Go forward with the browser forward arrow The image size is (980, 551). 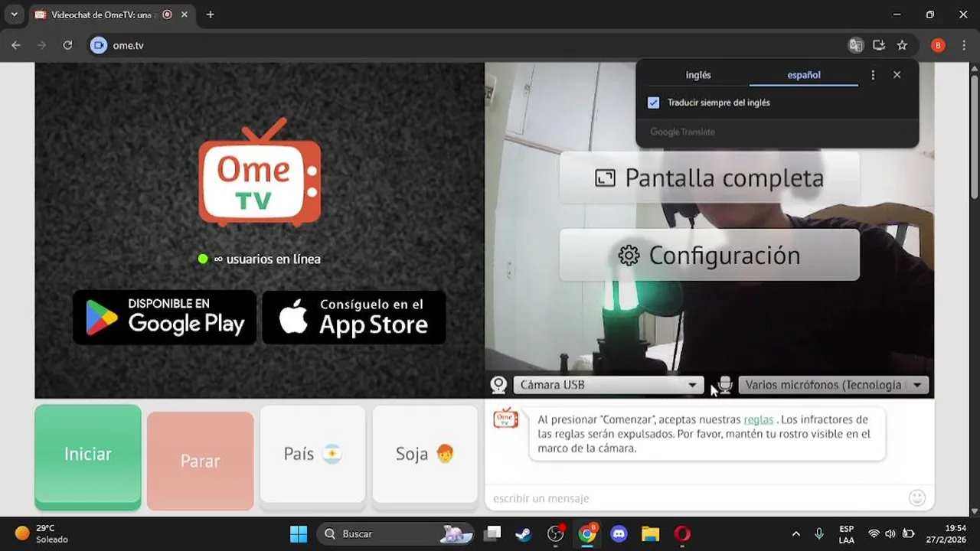click(42, 45)
